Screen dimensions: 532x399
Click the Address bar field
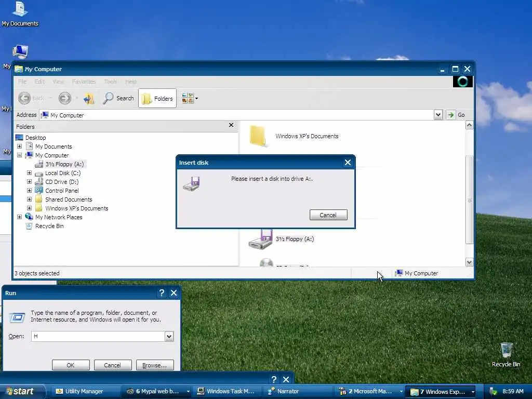click(237, 115)
